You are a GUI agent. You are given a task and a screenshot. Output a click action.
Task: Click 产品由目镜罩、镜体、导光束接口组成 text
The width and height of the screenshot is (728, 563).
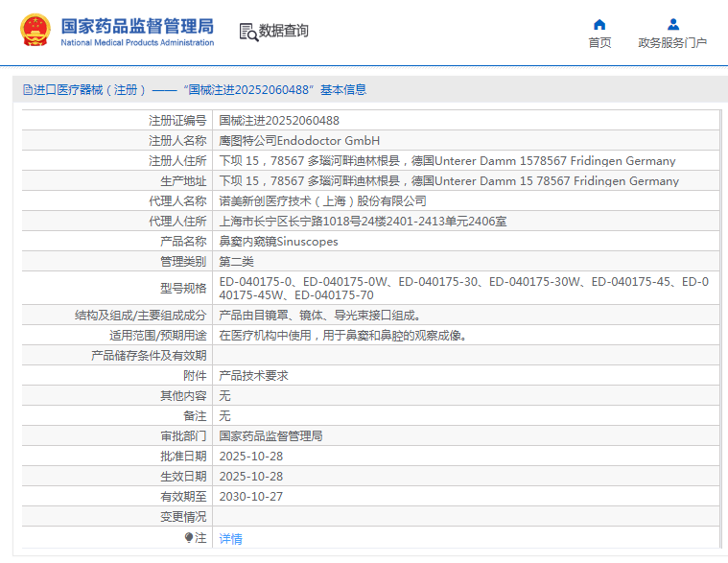320,316
